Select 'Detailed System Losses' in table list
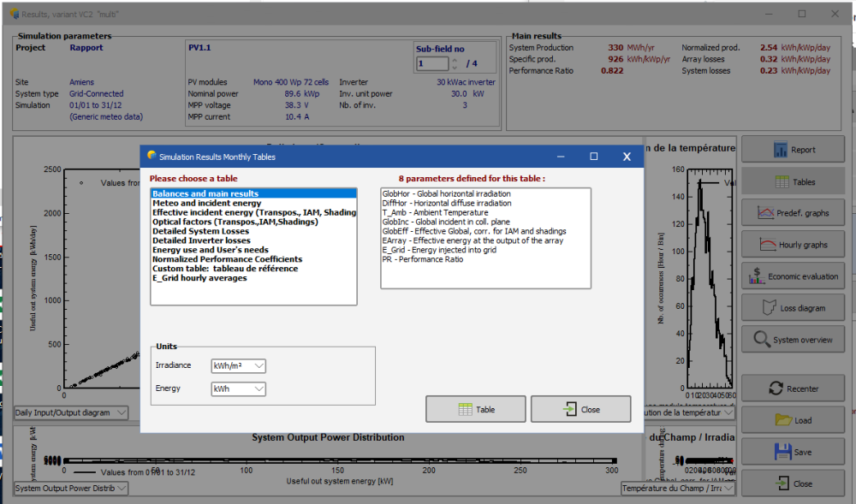Viewport: 856px width, 504px height. (x=201, y=231)
